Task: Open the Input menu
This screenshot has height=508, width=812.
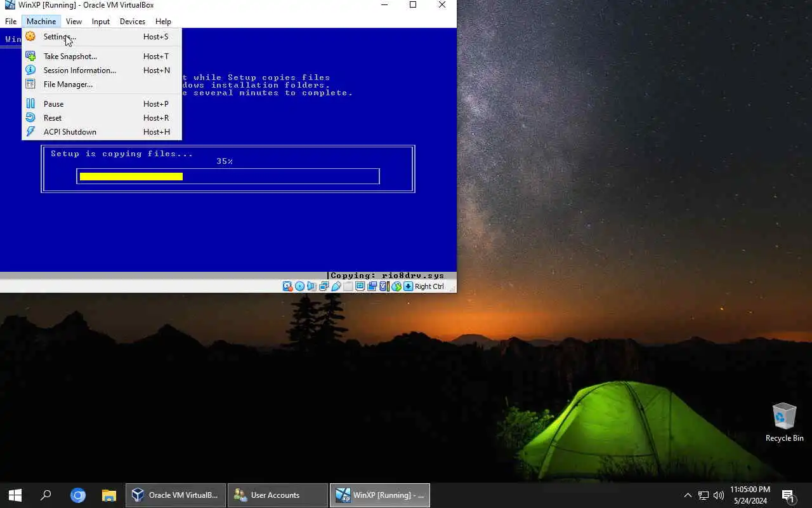Action: tap(101, 22)
